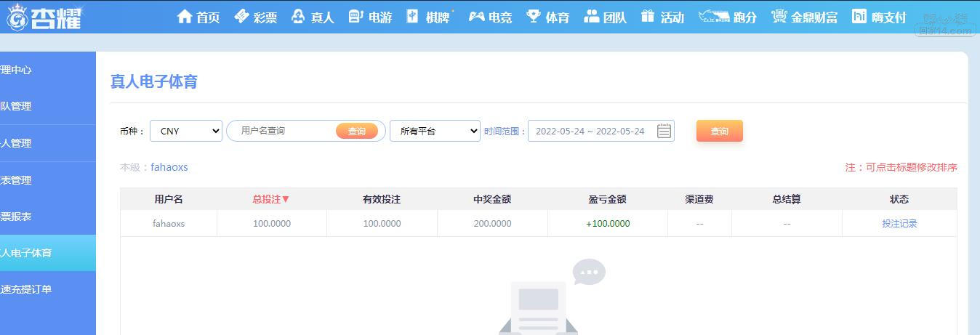The height and width of the screenshot is (335, 980).
Task: Click the orange 查询 button after date range
Action: pyautogui.click(x=720, y=131)
